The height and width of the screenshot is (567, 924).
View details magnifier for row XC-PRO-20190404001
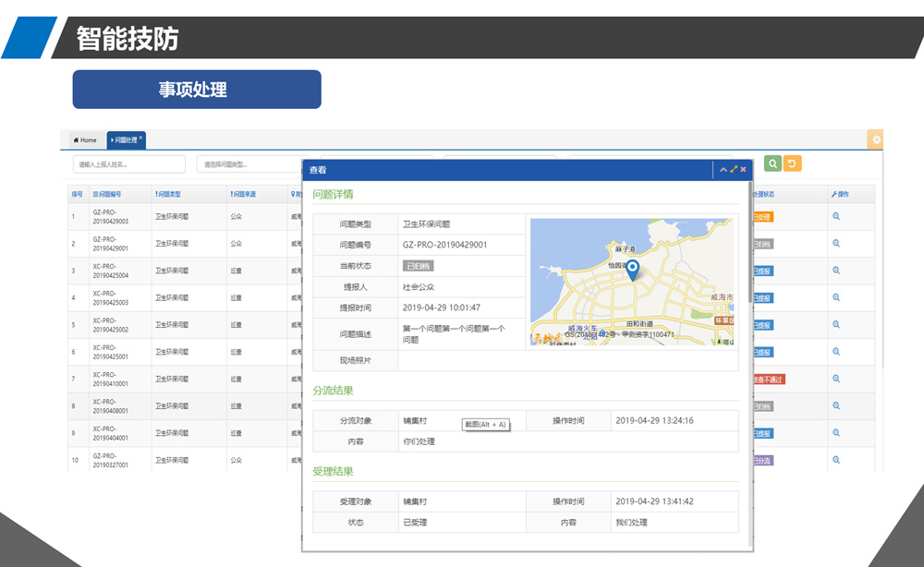click(836, 433)
